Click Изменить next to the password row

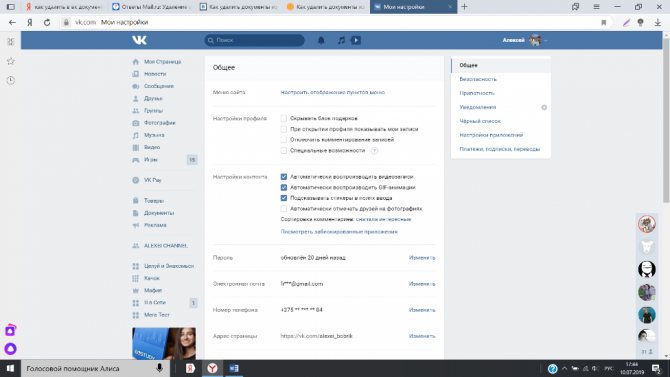pos(422,258)
